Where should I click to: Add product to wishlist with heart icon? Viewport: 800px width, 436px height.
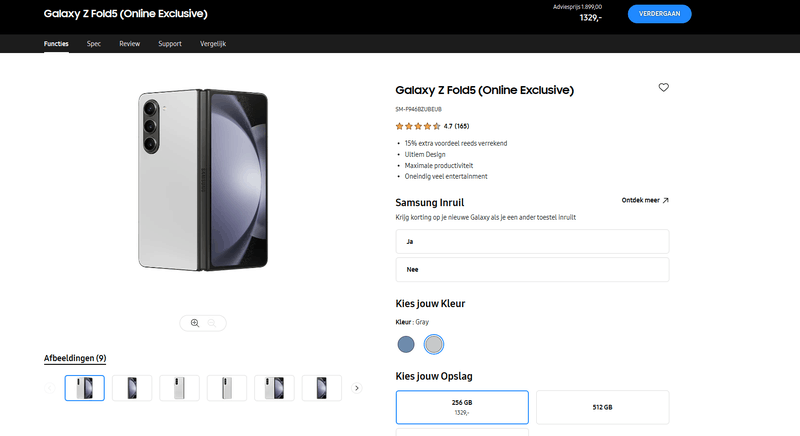pos(664,88)
